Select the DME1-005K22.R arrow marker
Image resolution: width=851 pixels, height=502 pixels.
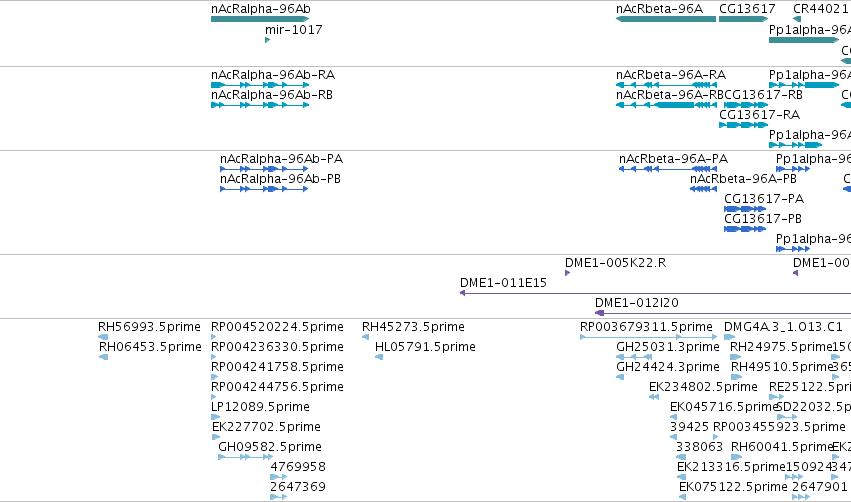567,273
